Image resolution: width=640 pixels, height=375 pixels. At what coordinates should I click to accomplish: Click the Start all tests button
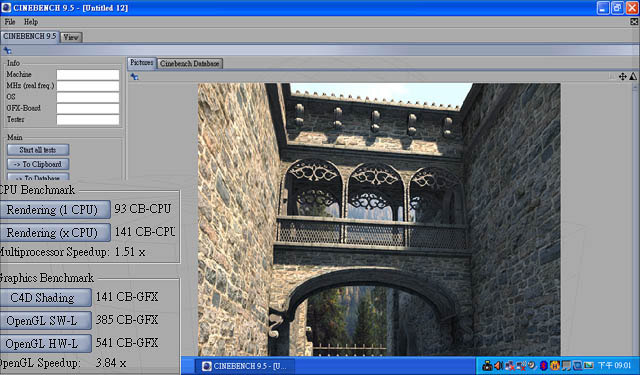point(38,150)
